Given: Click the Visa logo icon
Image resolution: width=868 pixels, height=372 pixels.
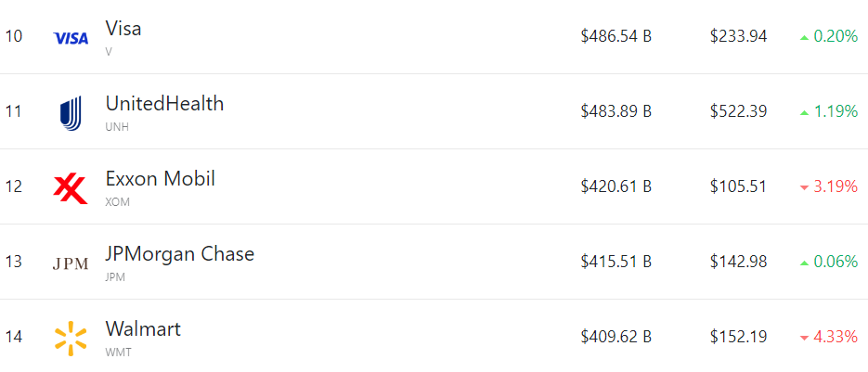Looking at the screenshot, I should coord(71,38).
